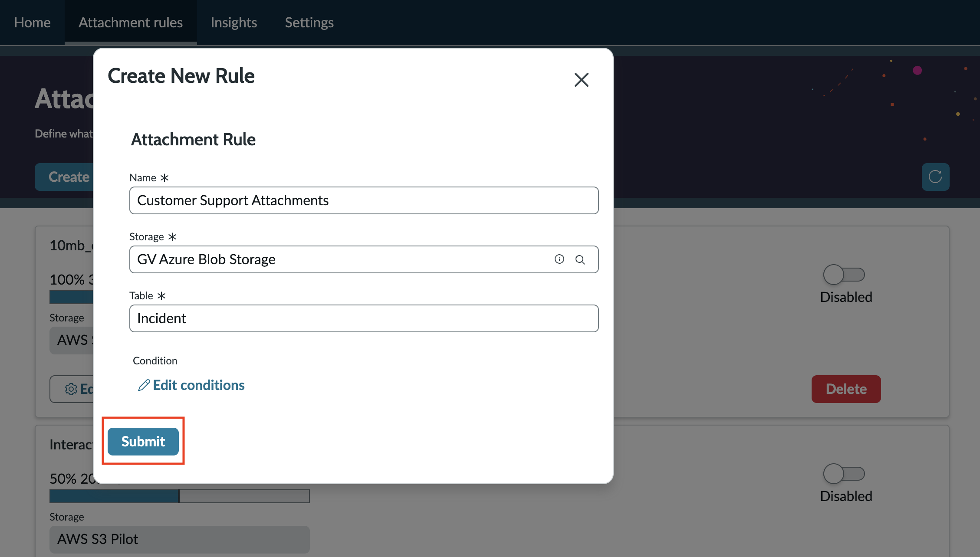Viewport: 980px width, 557px height.
Task: Switch to the Insights tab
Action: (234, 23)
